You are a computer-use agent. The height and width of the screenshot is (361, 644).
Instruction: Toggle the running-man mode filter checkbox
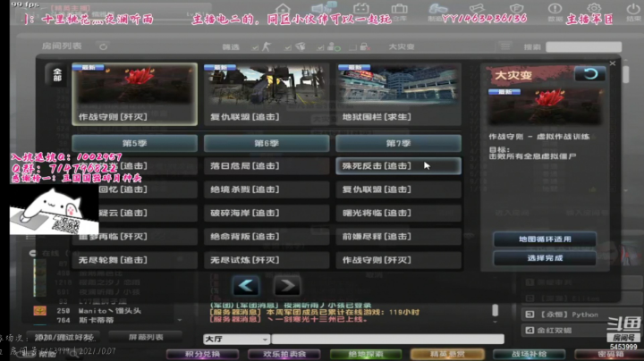pos(255,47)
